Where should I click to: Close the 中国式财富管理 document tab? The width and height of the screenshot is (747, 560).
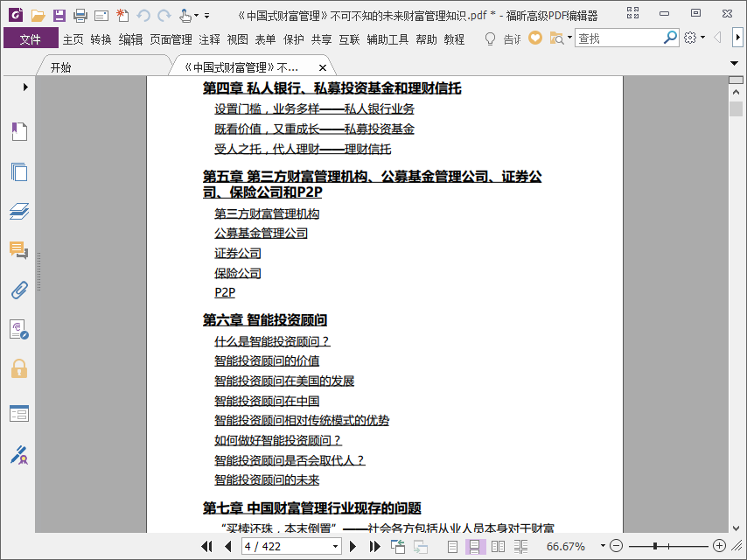(x=323, y=67)
